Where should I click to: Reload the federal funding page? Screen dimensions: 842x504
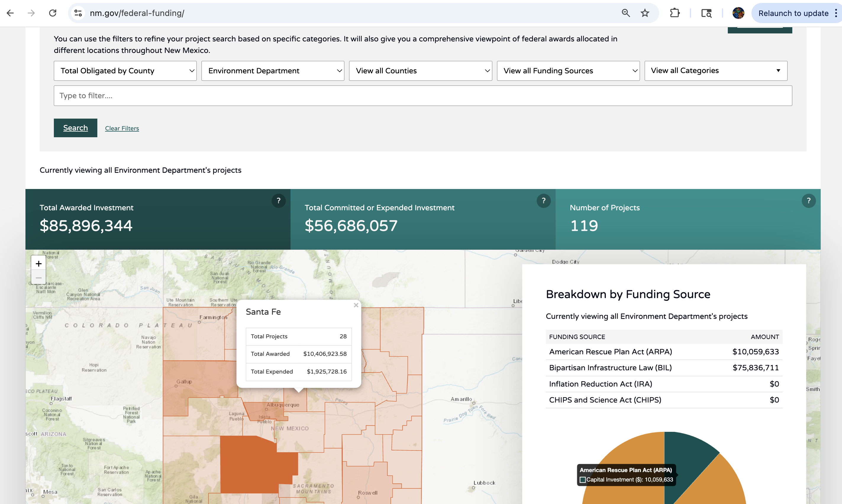(x=53, y=13)
